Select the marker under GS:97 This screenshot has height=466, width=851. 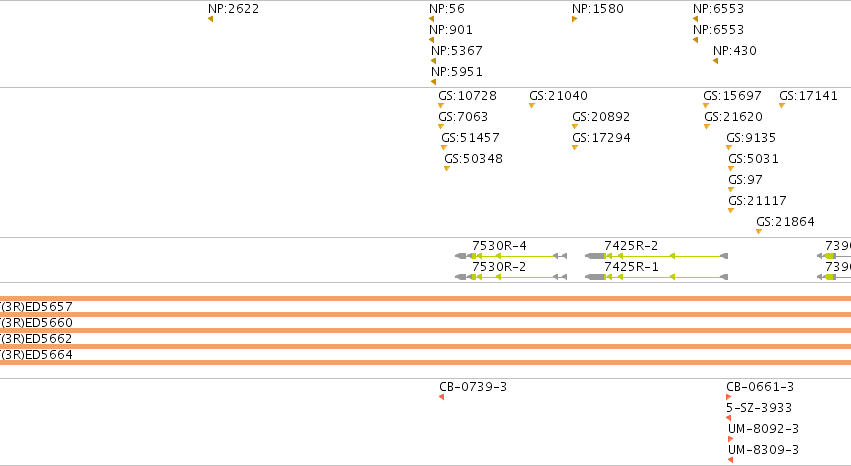click(731, 189)
